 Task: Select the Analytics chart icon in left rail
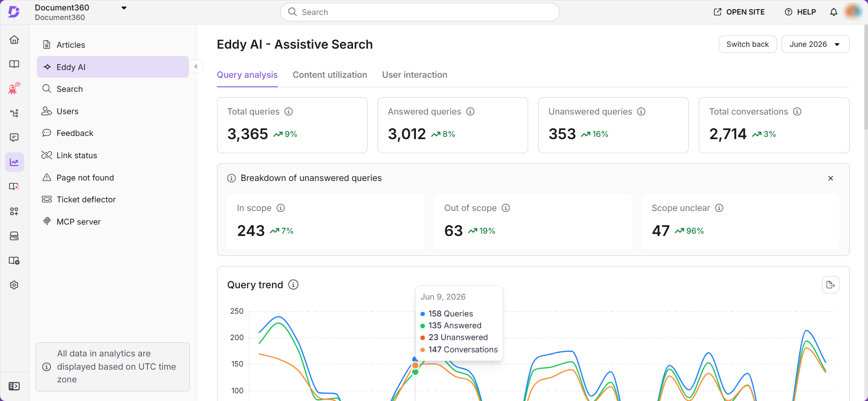click(x=14, y=162)
